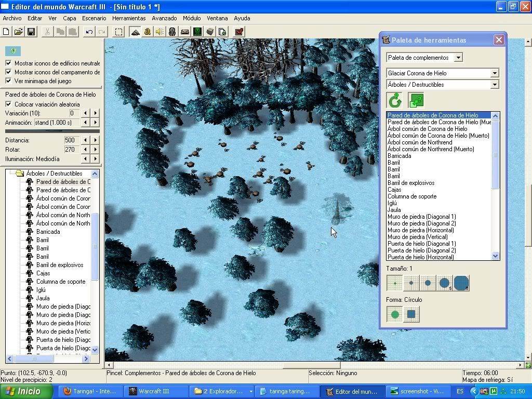
Task: Select Barril de explosivos in palette list
Action: 411,183
